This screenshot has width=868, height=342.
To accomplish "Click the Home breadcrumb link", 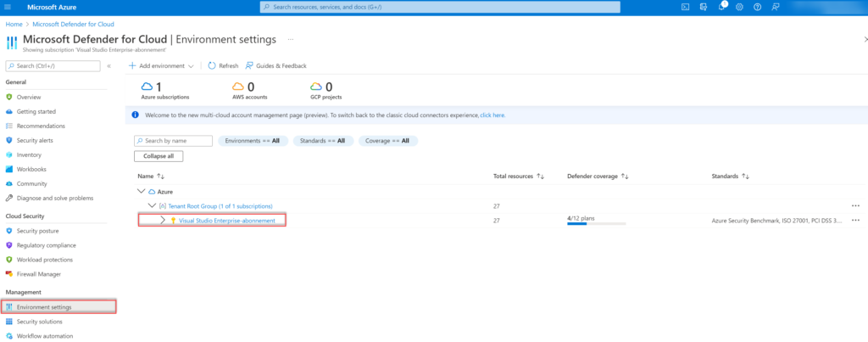I will tap(14, 25).
